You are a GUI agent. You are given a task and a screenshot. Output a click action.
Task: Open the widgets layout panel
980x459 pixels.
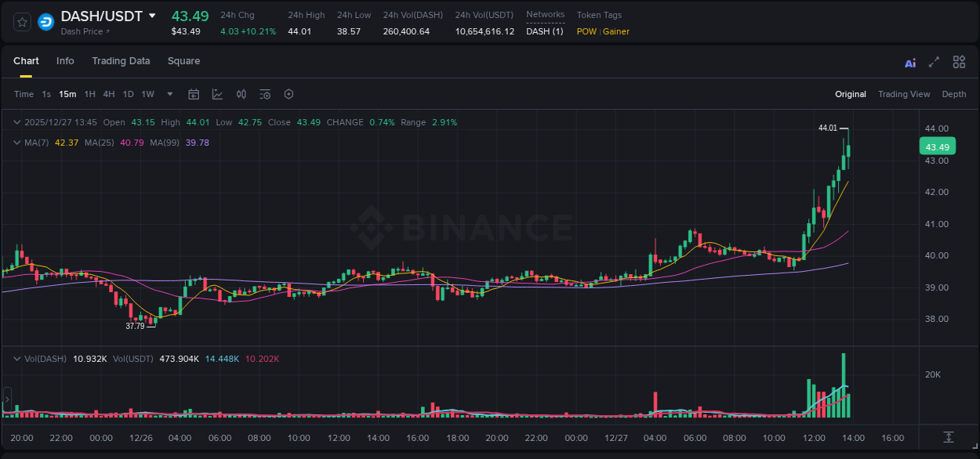959,62
